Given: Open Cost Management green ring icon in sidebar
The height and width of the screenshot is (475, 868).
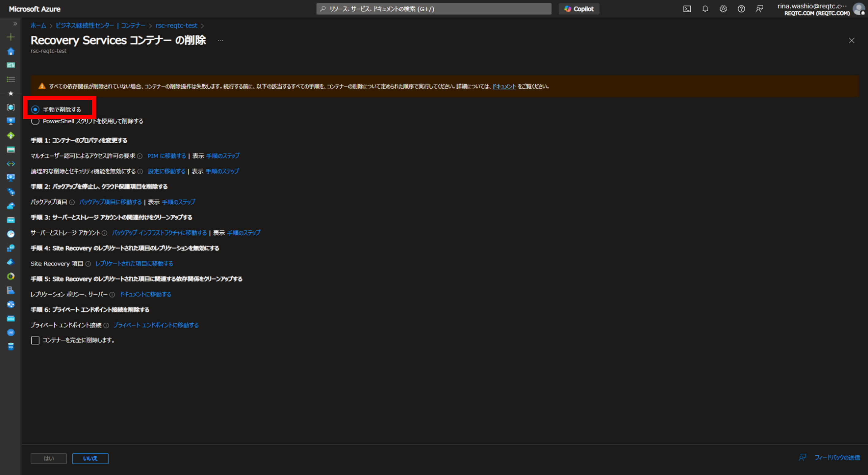Looking at the screenshot, I should [11, 276].
